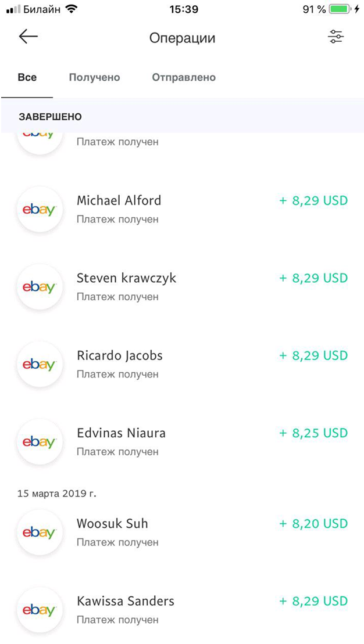
Task: Switch to the Получено tab
Action: click(94, 77)
